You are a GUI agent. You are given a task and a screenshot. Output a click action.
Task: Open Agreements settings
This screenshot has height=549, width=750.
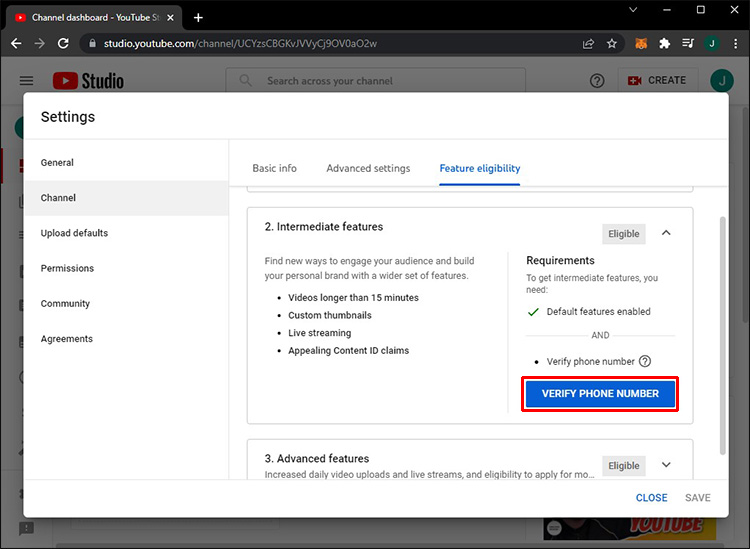[126, 339]
